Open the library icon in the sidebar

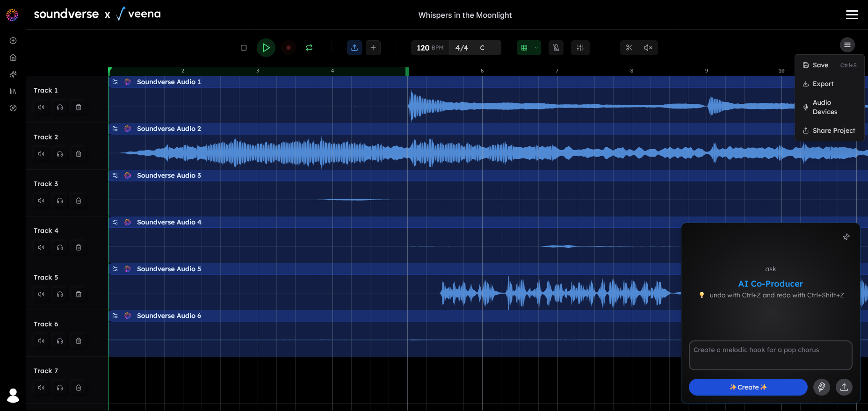point(13,91)
